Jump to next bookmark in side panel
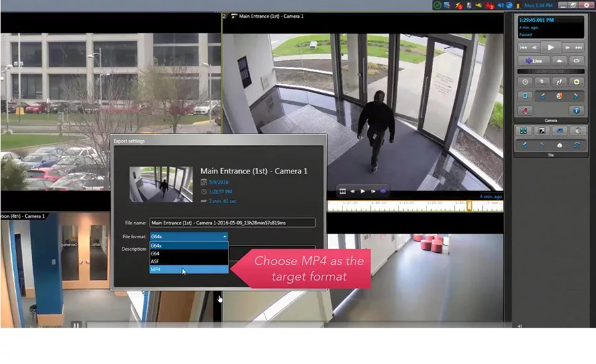This screenshot has height=364, width=596. tap(579, 48)
